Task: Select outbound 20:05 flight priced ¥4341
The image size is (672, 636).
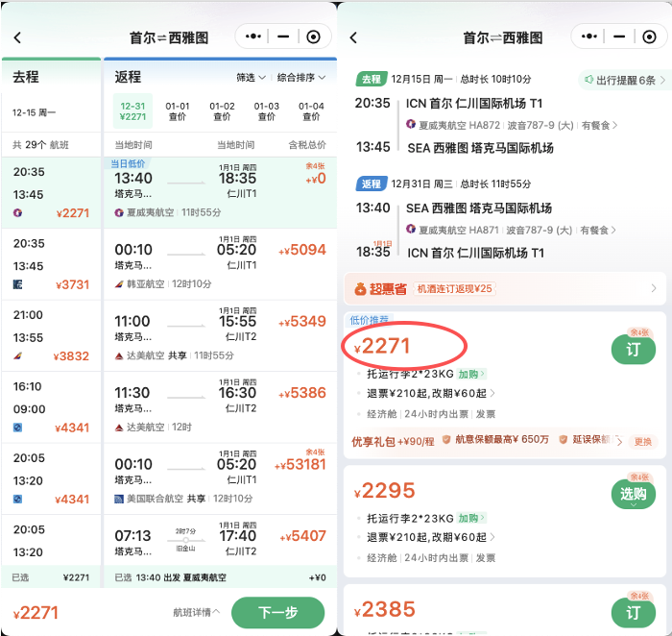Action: 51,479
